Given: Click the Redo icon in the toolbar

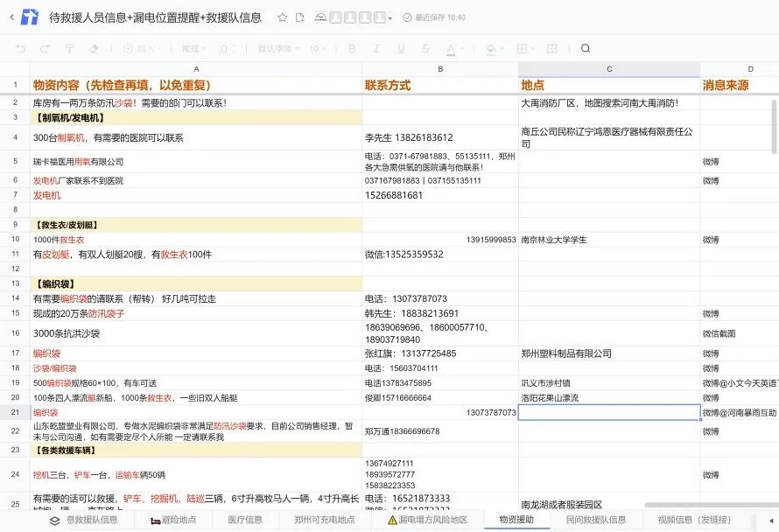Looking at the screenshot, I should click(45, 49).
